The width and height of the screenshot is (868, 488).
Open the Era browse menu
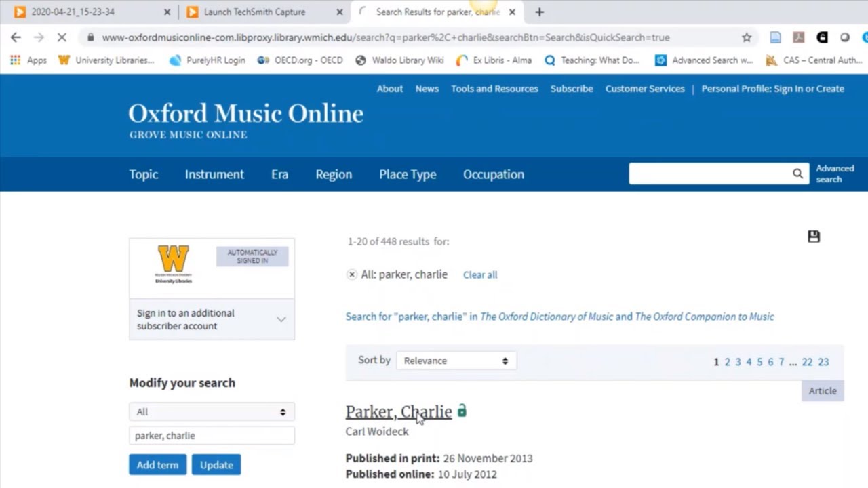(x=279, y=174)
